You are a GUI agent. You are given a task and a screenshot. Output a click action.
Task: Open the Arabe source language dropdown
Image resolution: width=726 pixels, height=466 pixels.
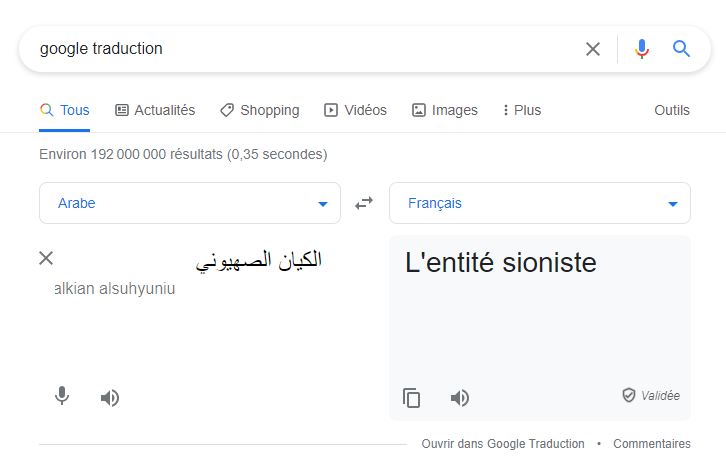click(x=190, y=203)
